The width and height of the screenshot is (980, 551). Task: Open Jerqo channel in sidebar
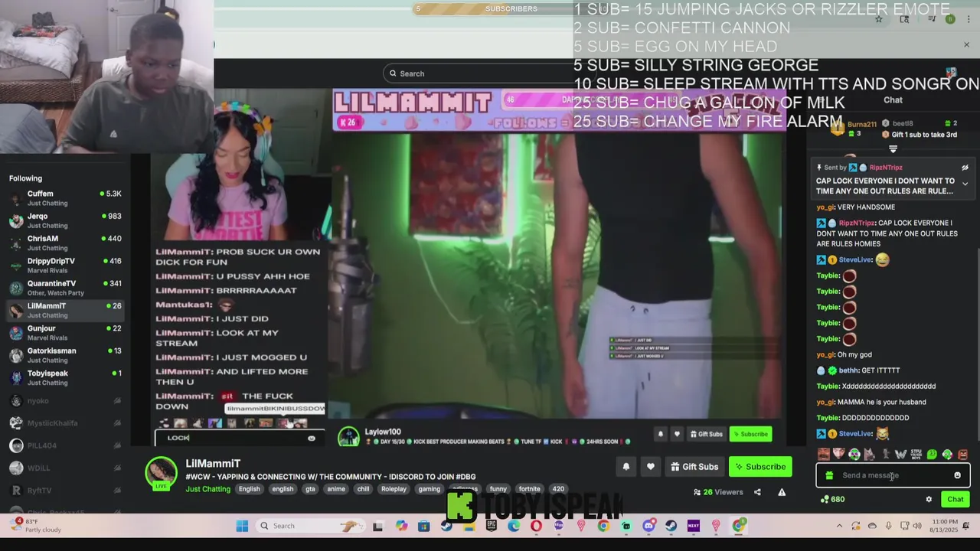point(65,220)
